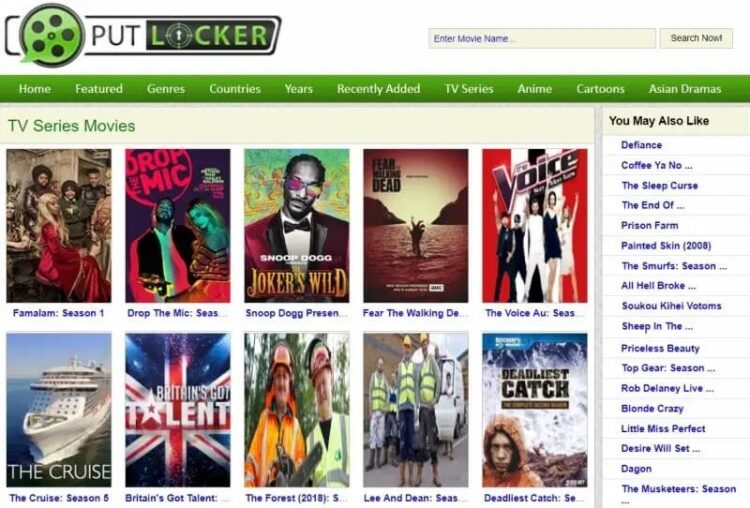
Task: Select Snoop Dogg Joker's Wild poster
Action: pos(297,225)
